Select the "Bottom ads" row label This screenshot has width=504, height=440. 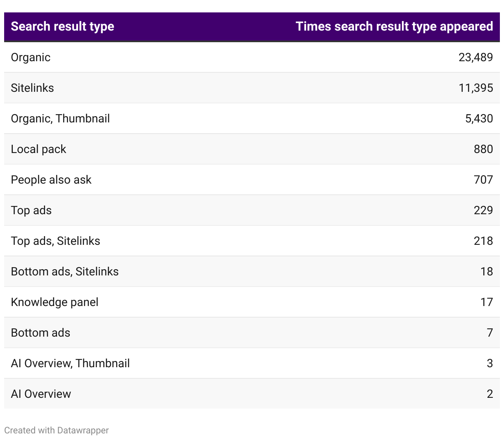(x=40, y=332)
